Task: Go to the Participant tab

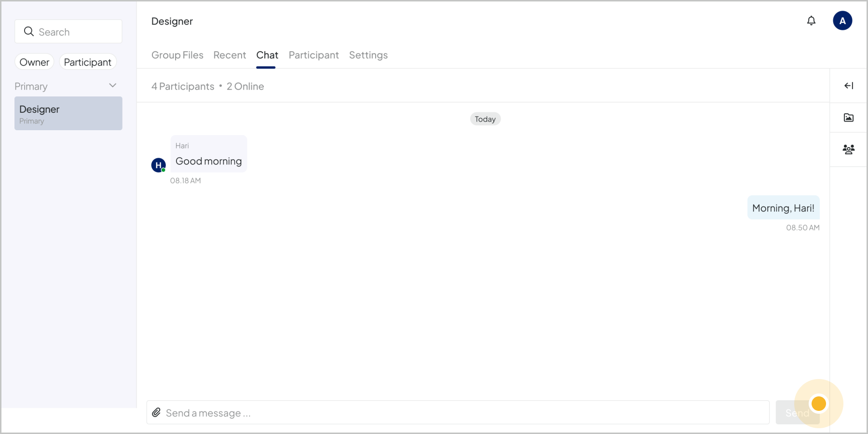Action: point(313,55)
